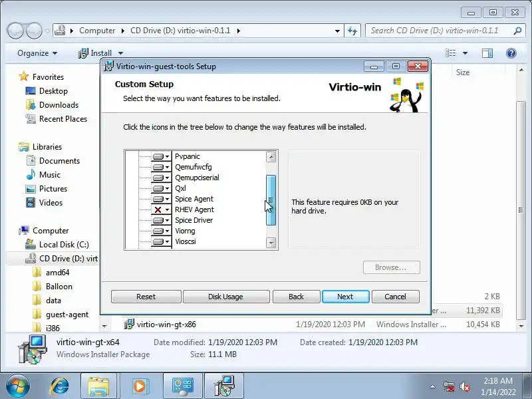Open Vioscsi feature install dropdown icon
Viewport: 532px width, 399px height.
coord(161,241)
